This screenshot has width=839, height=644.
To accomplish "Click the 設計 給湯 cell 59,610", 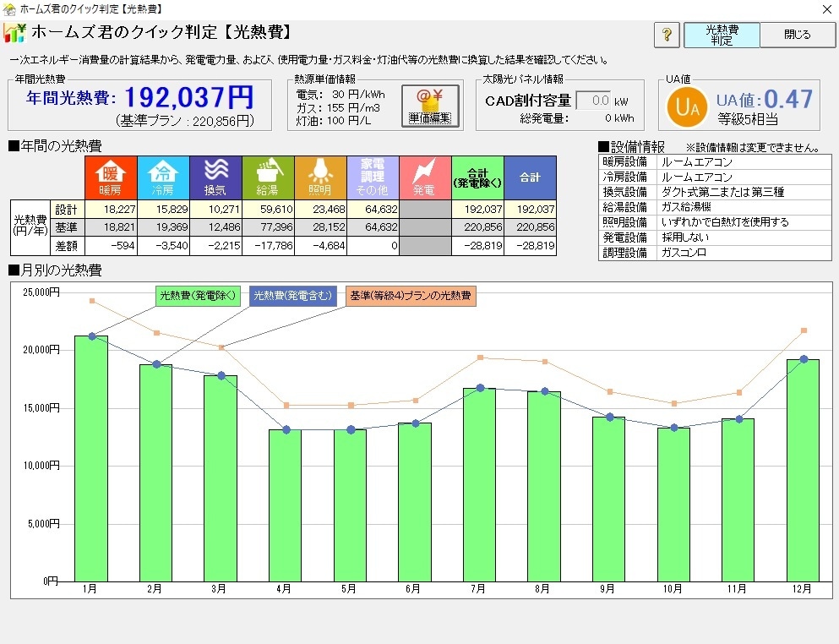I will pyautogui.click(x=268, y=210).
